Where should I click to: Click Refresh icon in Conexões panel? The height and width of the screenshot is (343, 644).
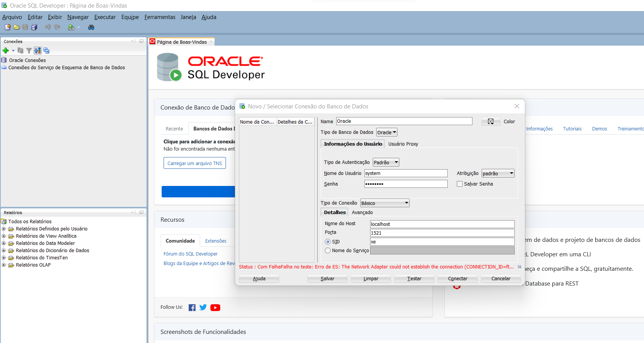pos(21,51)
